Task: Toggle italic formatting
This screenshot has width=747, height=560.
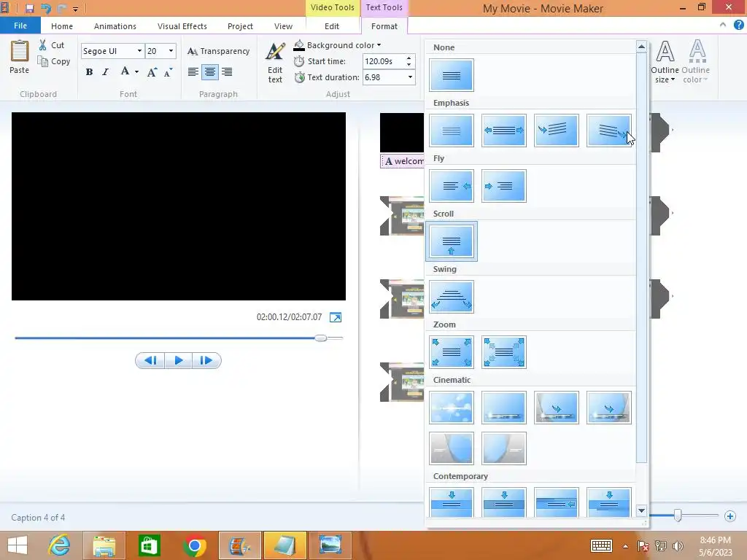Action: pyautogui.click(x=105, y=72)
